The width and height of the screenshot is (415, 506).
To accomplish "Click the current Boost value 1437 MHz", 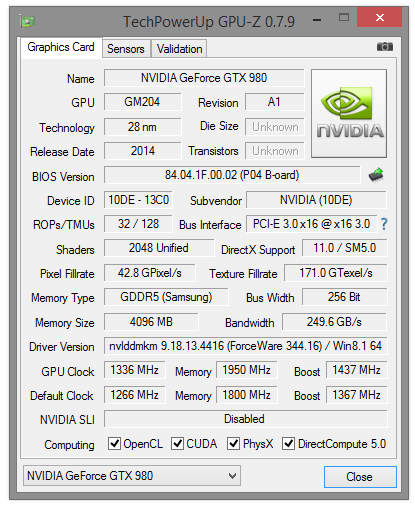I will pos(356,370).
